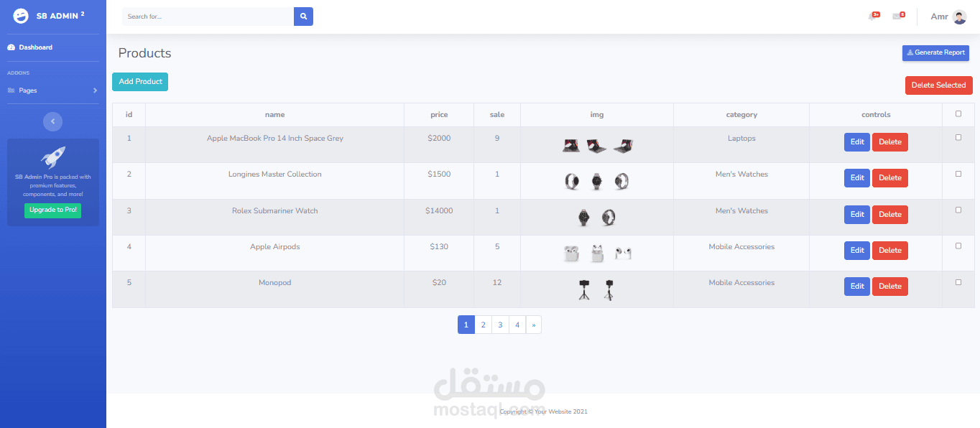
Task: Delete the Apple MacBook Pro product
Action: [890, 142]
